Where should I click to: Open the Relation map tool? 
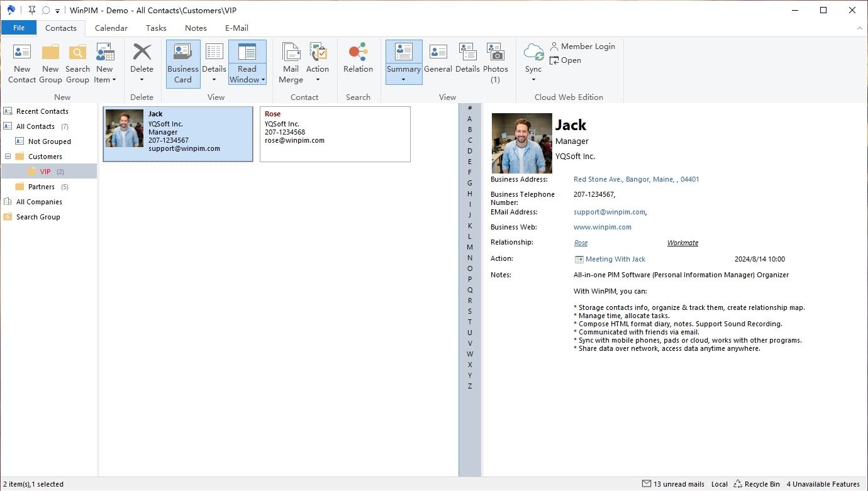358,58
